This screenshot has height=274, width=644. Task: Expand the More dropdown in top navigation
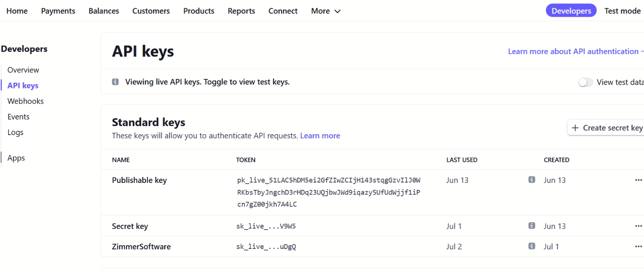pos(325,11)
